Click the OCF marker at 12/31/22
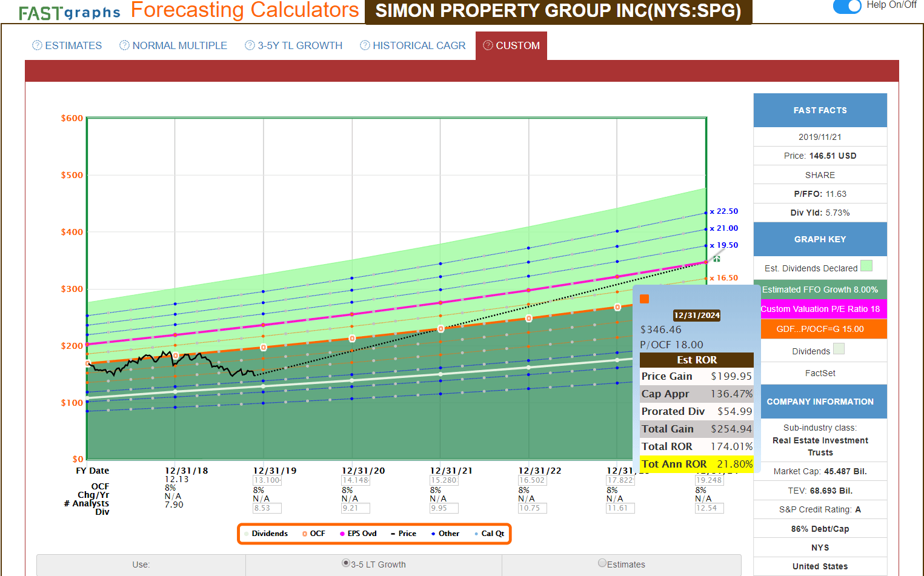924x576 pixels. [529, 319]
